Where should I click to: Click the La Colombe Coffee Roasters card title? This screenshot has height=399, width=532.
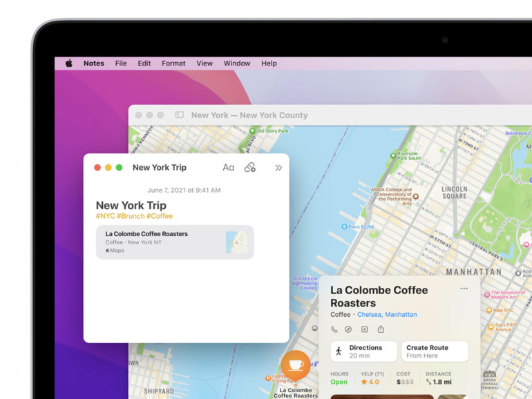pyautogui.click(x=379, y=297)
